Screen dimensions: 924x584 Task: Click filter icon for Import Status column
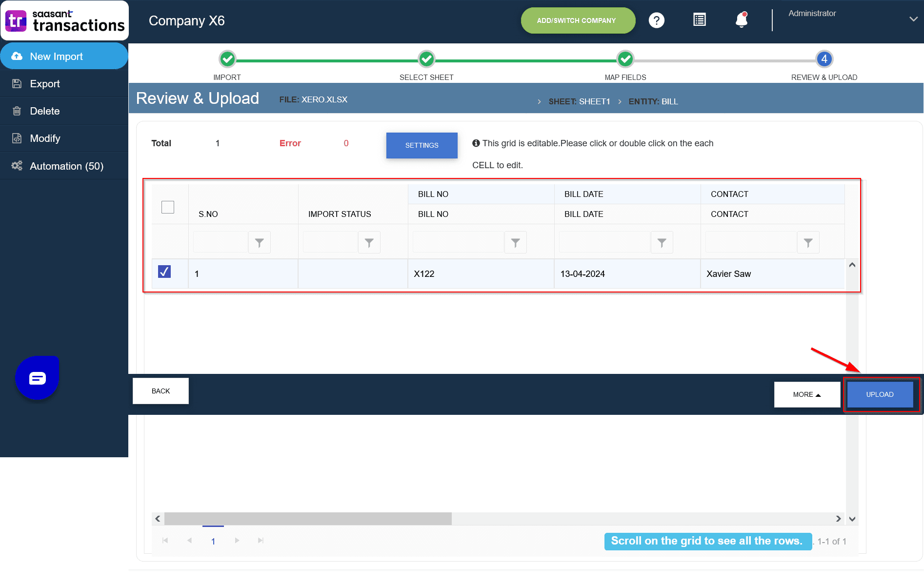(369, 242)
